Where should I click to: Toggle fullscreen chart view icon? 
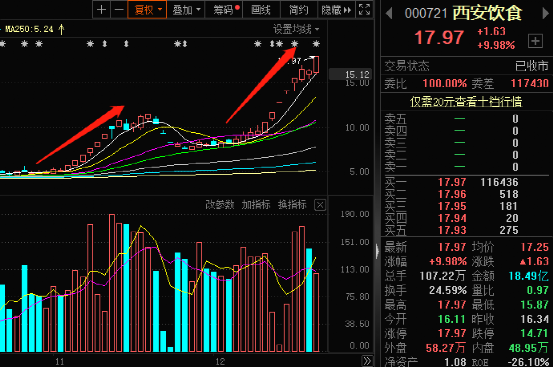tap(364, 10)
